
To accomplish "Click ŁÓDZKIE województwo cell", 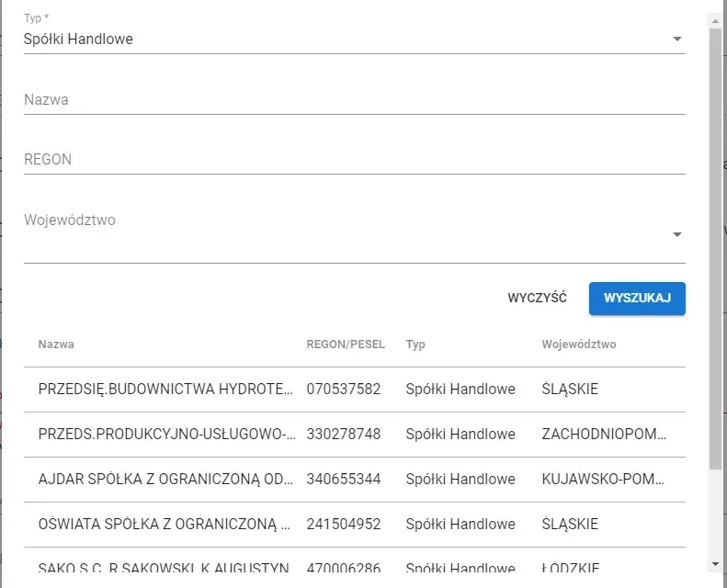I will (x=570, y=568).
